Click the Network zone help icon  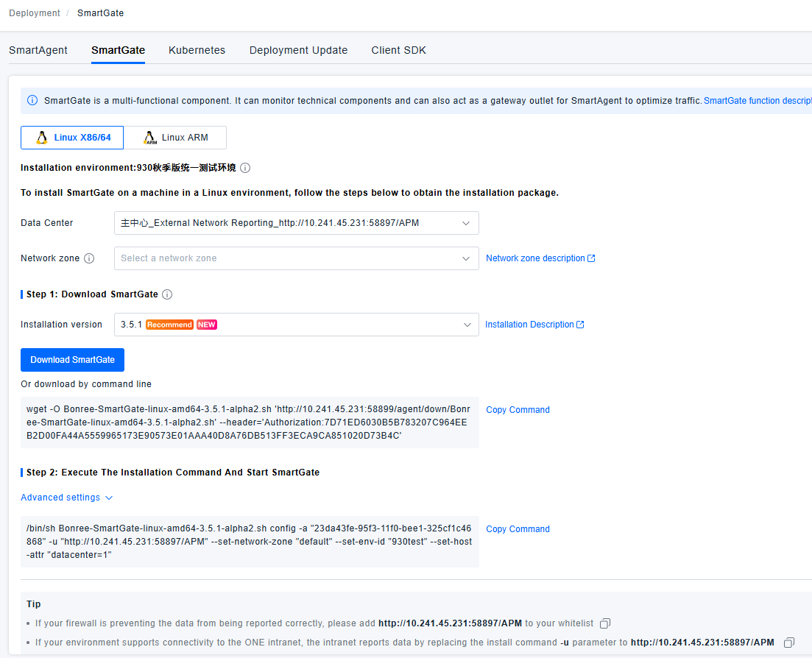(89, 258)
